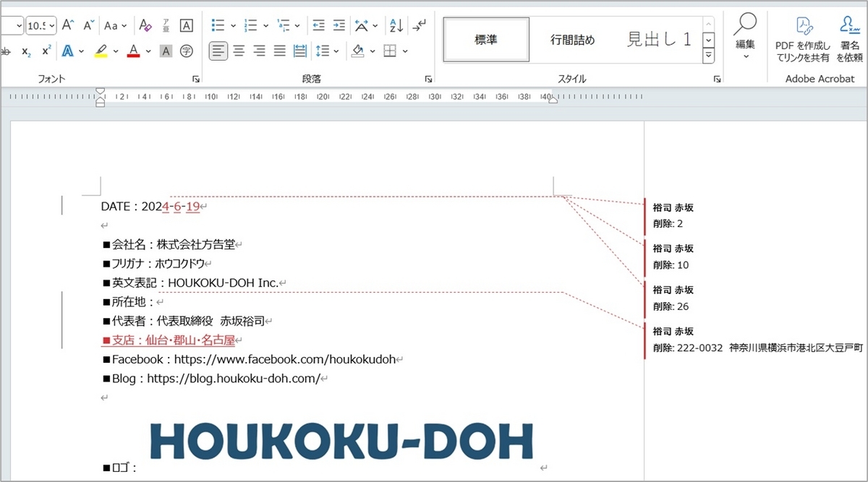Toggle strikethrough formatting
This screenshot has height=482, width=868.
click(x=6, y=51)
